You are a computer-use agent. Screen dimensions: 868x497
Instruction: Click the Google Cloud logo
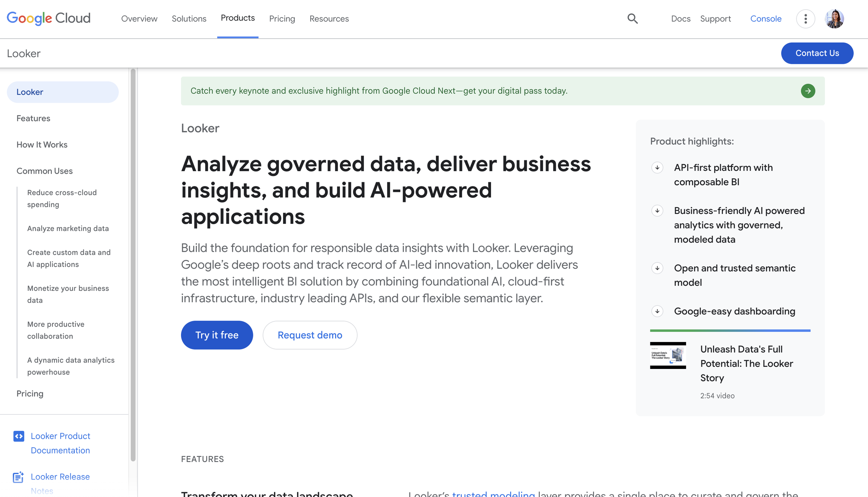pos(48,18)
